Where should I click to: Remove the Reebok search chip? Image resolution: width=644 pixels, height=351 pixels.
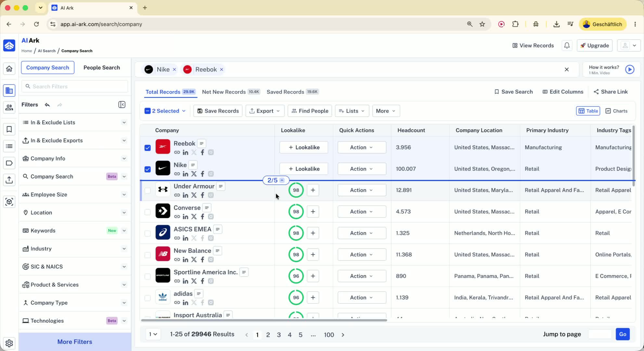[x=222, y=70]
